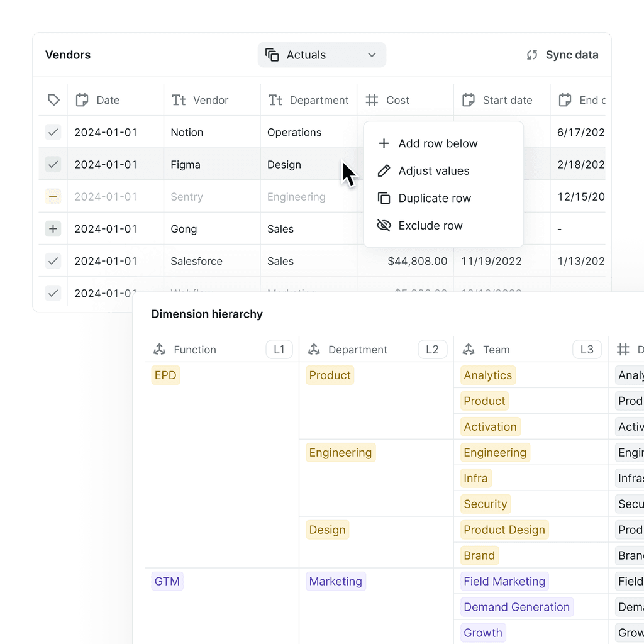
Task: Click the hierarchy icon beside the Team header
Action: tap(469, 349)
